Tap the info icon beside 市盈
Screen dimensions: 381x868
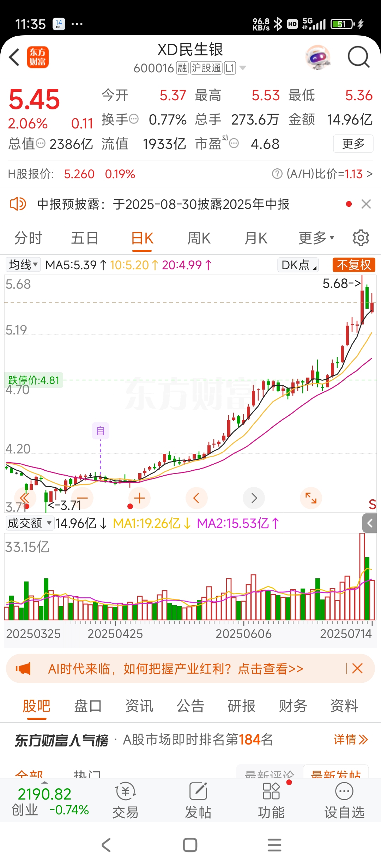[x=234, y=143]
